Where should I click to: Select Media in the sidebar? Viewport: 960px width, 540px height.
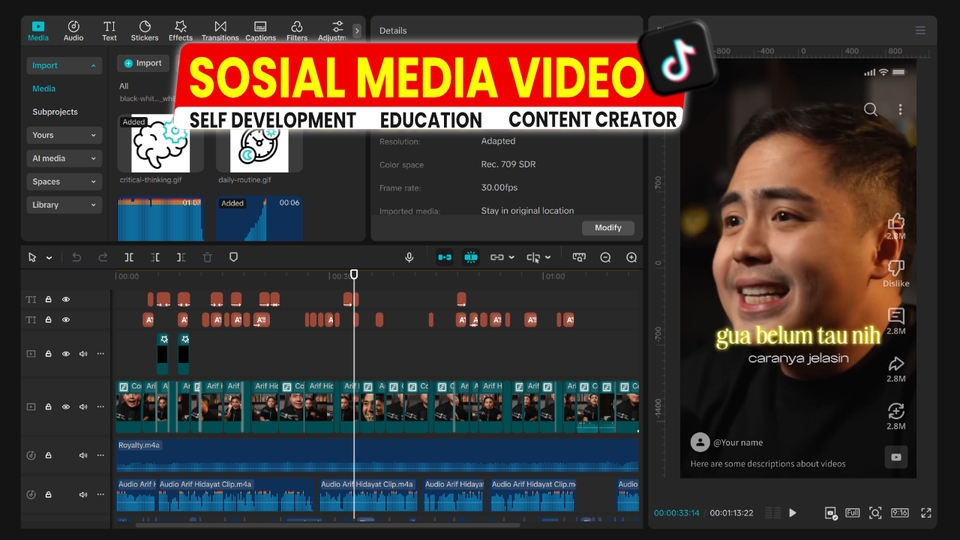[x=44, y=89]
